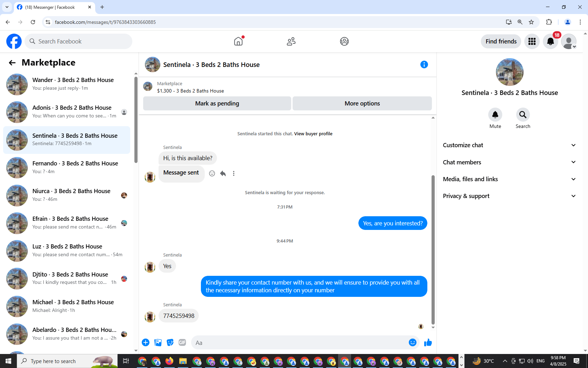Open Djtito conversation
The width and height of the screenshot is (588, 368).
coord(66,279)
